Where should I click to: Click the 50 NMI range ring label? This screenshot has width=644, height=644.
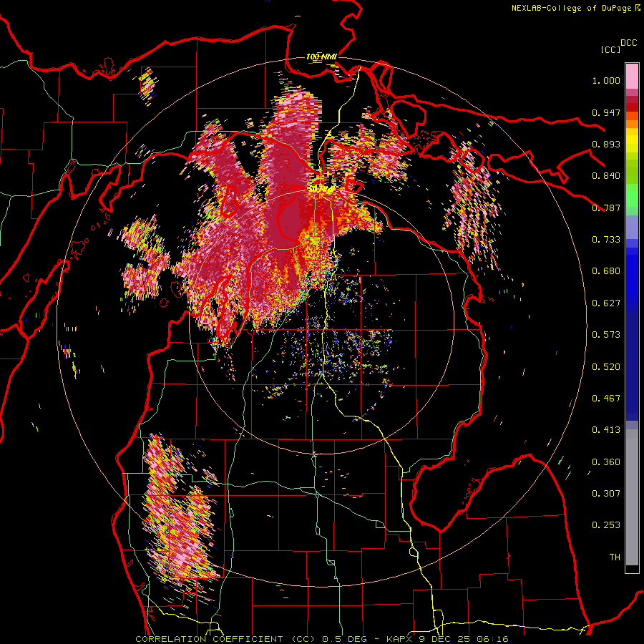pyautogui.click(x=321, y=188)
